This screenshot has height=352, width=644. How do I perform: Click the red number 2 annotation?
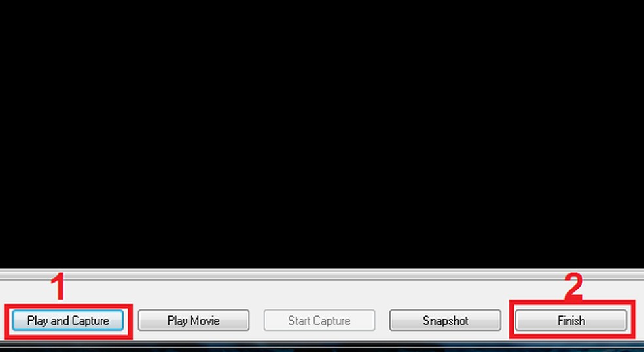coord(574,286)
